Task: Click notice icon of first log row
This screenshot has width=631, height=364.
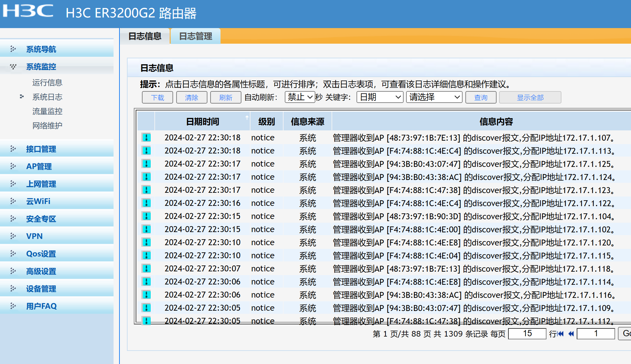Action: (146, 137)
